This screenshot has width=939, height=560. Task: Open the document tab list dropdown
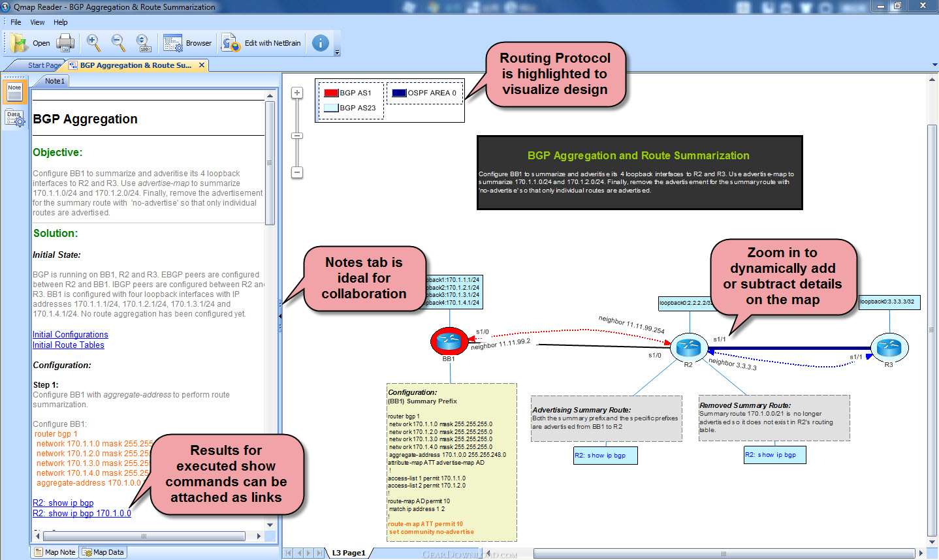(934, 65)
